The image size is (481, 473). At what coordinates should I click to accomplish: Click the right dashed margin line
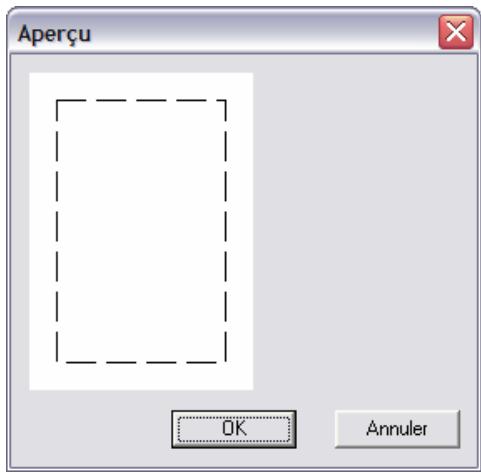point(226,231)
